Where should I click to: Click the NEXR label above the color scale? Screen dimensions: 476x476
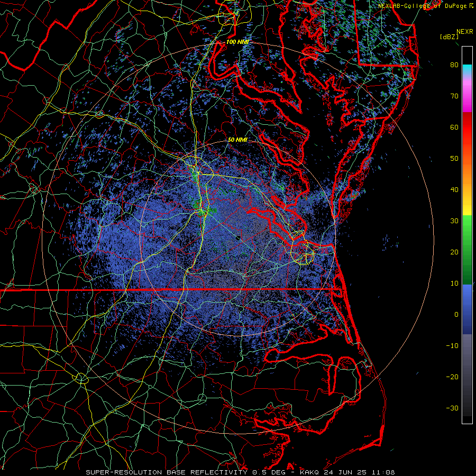(464, 32)
